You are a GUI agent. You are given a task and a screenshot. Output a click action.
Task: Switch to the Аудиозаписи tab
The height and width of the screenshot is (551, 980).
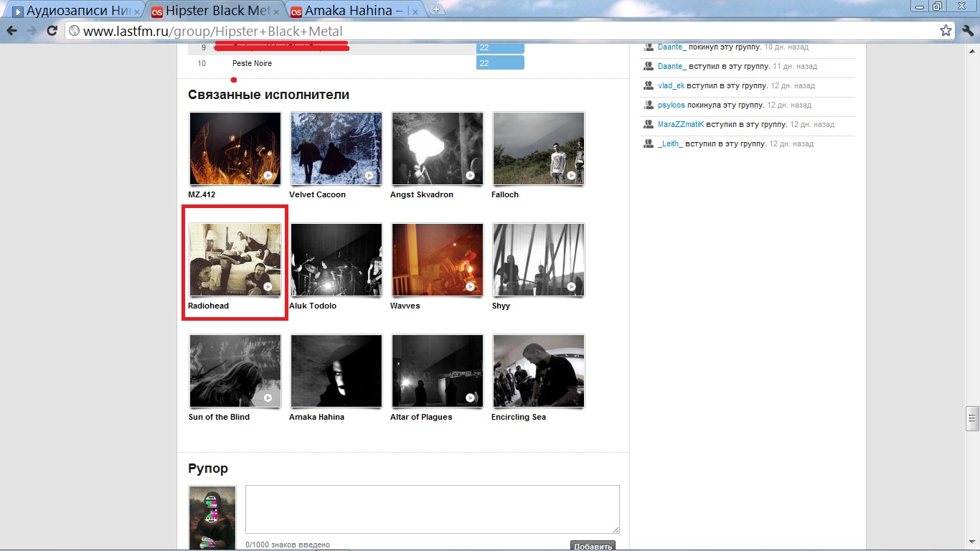[x=75, y=11]
